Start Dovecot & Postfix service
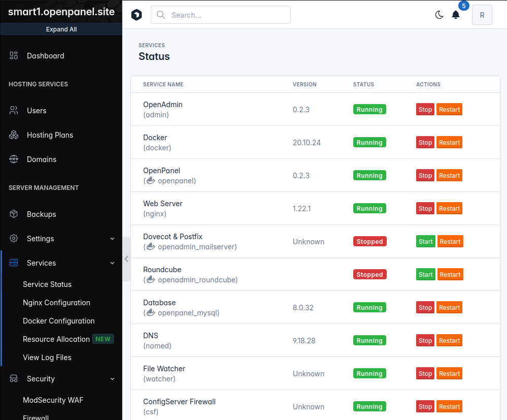 [x=425, y=241]
